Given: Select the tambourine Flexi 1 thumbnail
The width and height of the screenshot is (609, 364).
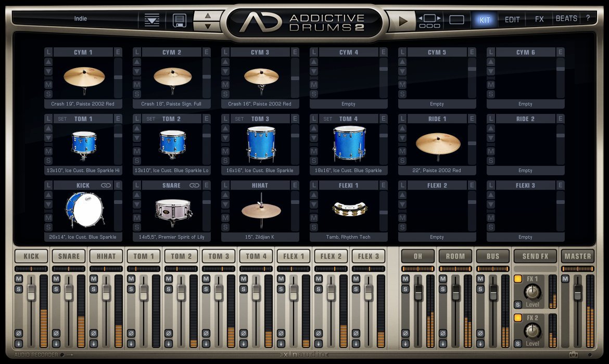Looking at the screenshot, I should point(350,209).
